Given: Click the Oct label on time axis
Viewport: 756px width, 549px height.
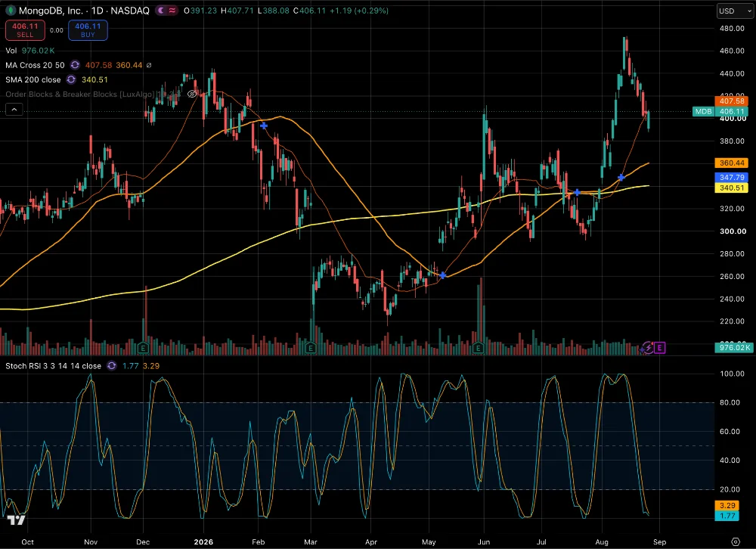Looking at the screenshot, I should pos(27,541).
